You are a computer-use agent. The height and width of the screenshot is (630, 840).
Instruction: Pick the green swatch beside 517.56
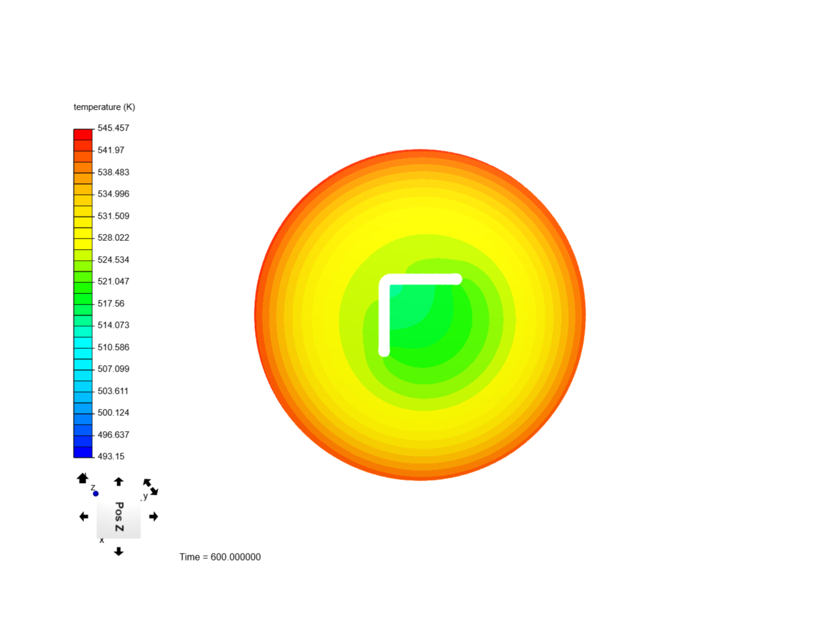click(83, 299)
